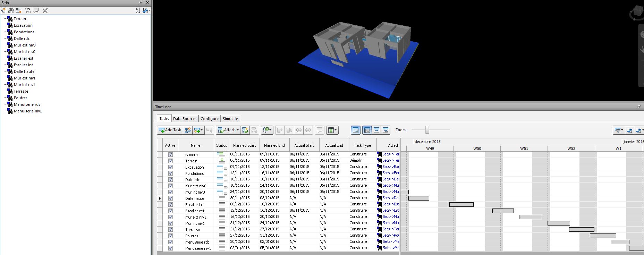This screenshot has height=255, width=644.
Task: Click the Gantt Zoom slider handle
Action: pyautogui.click(x=427, y=130)
